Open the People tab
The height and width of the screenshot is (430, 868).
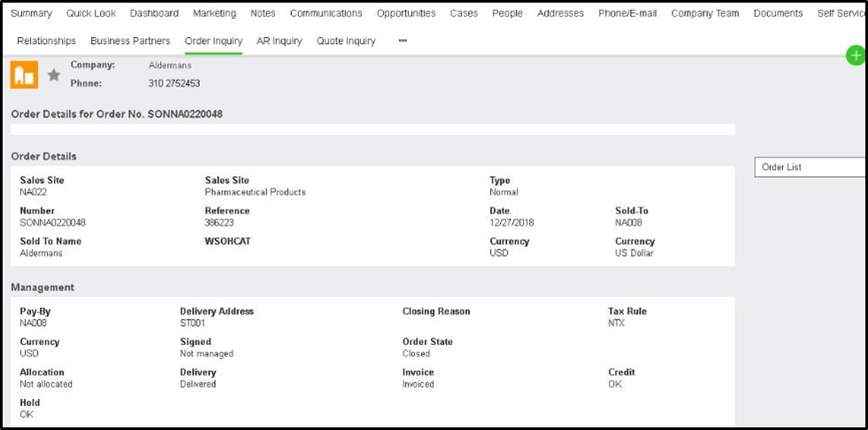click(507, 13)
